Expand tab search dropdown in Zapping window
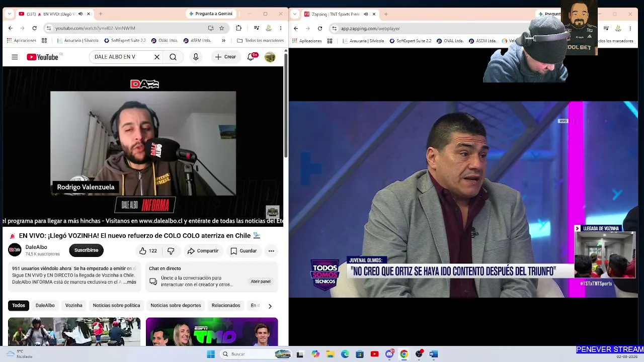Screen dimensions: 644x362 pos(295,14)
